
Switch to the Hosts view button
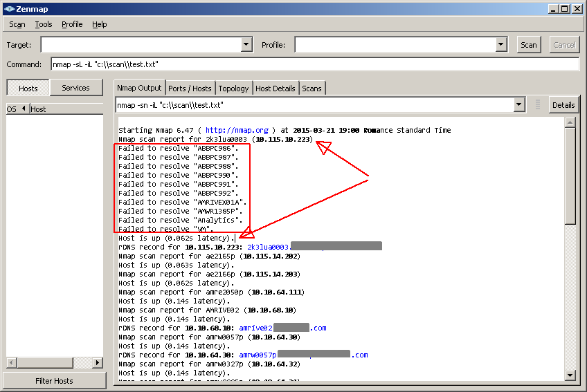pos(28,88)
